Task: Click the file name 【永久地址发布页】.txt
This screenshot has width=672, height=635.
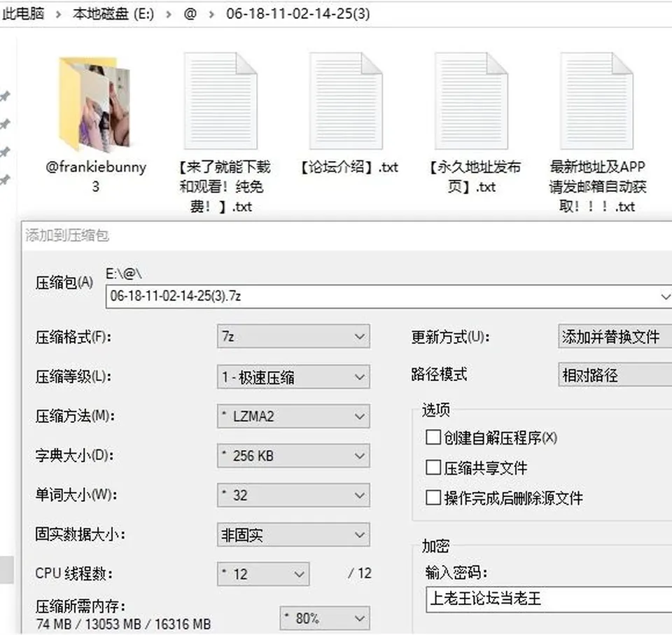Action: (475, 176)
